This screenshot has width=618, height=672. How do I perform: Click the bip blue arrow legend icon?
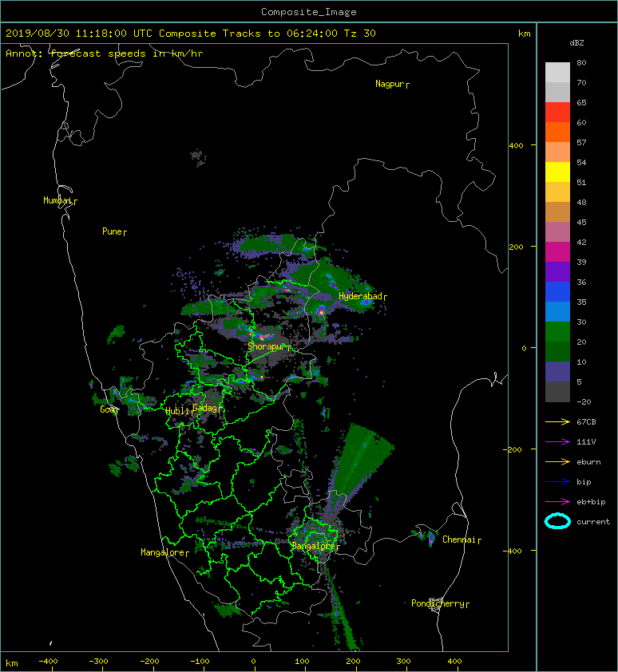tap(557, 482)
